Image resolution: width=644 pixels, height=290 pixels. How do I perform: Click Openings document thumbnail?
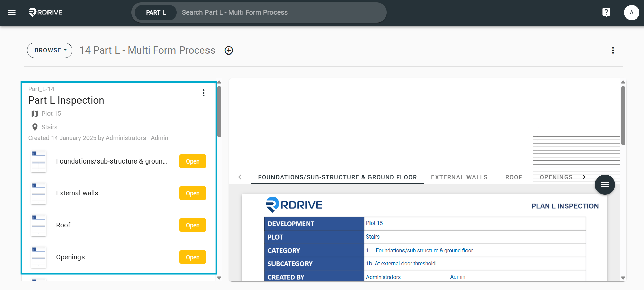(39, 257)
